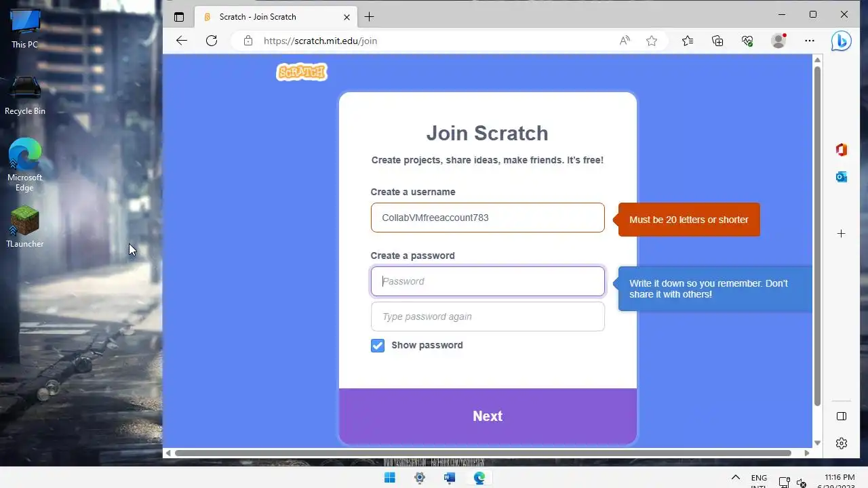
Task: Open Browser essentials heart icon
Action: tap(747, 41)
